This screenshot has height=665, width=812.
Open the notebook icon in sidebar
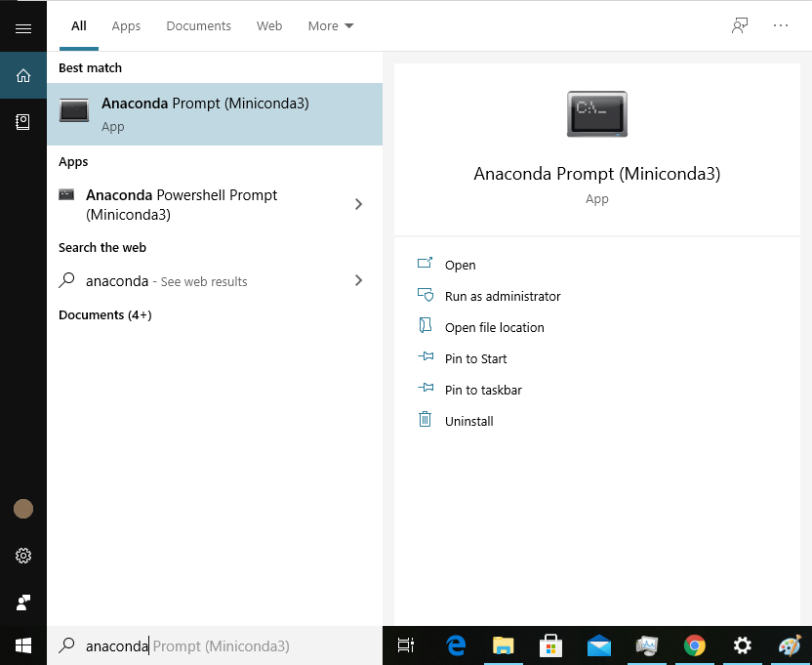coord(22,122)
